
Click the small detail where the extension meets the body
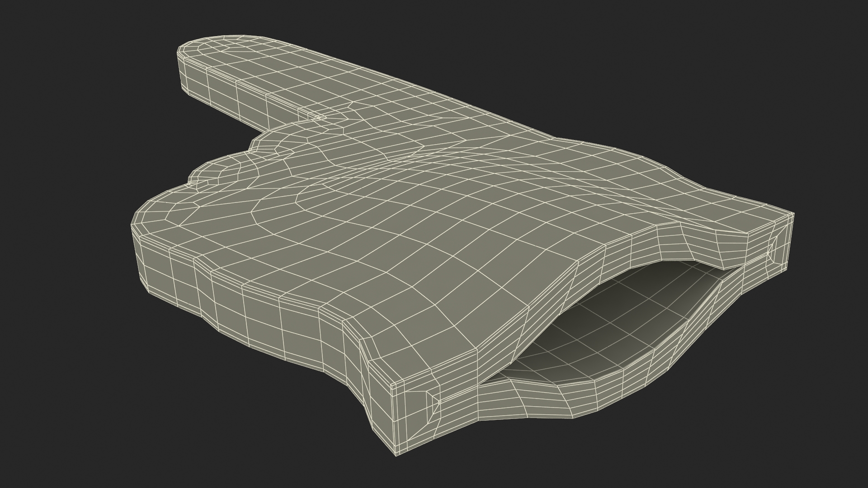pyautogui.click(x=318, y=117)
